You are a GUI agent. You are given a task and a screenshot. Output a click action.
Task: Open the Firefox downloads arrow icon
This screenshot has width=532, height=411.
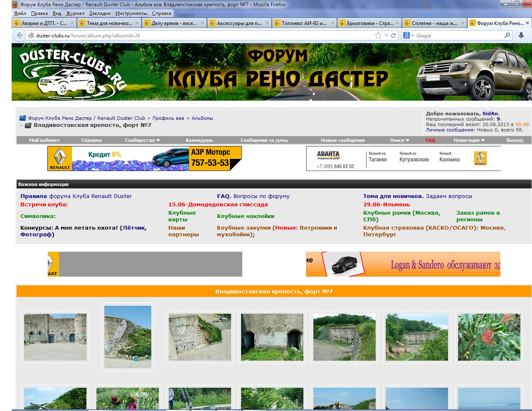pyautogui.click(x=521, y=36)
